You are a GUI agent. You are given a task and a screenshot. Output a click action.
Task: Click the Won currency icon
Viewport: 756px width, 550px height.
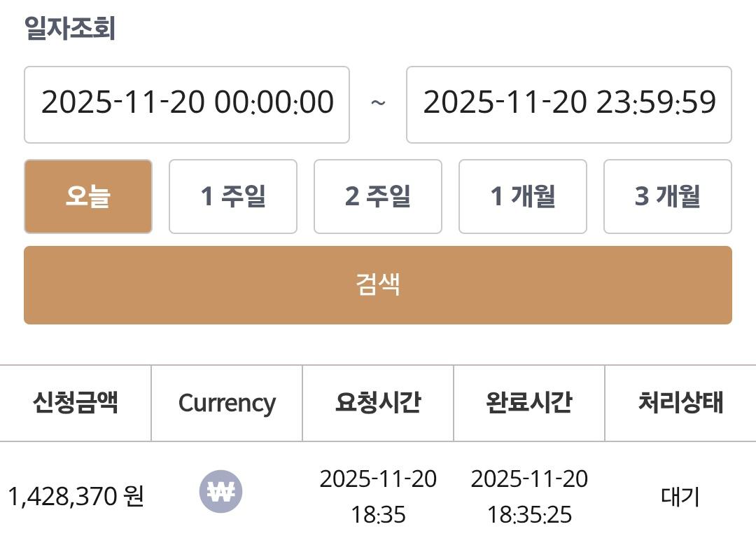[x=220, y=492]
